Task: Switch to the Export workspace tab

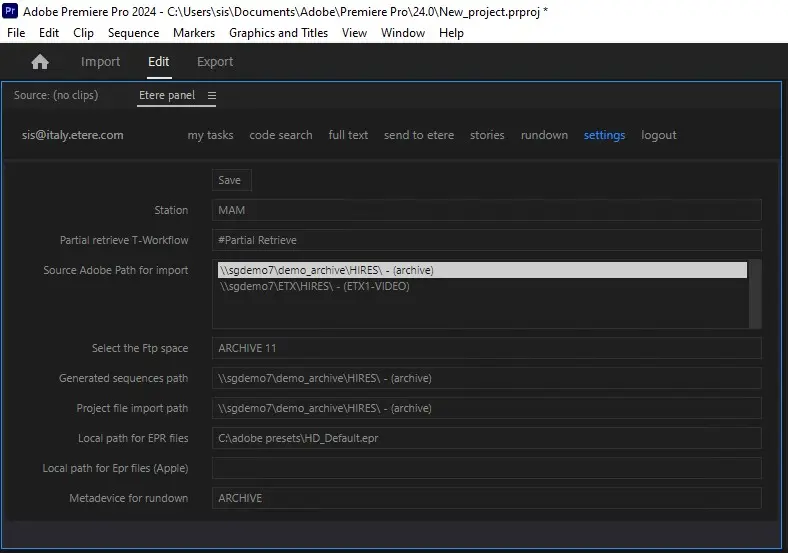Action: 215,62
